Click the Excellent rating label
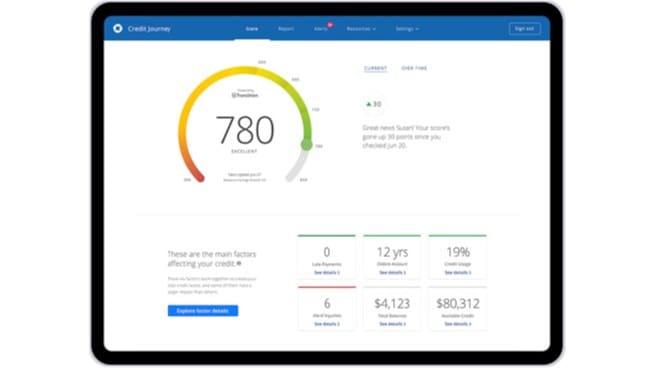The width and height of the screenshot is (654, 368). (244, 151)
